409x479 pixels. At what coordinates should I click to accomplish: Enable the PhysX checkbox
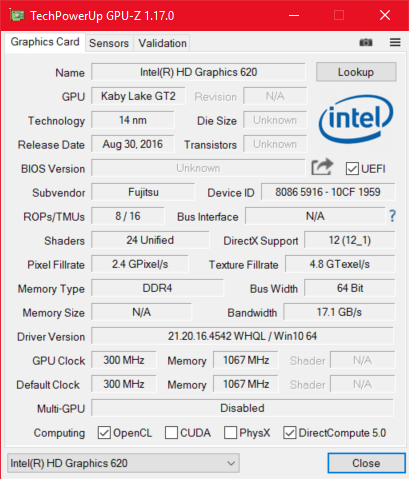click(x=230, y=433)
